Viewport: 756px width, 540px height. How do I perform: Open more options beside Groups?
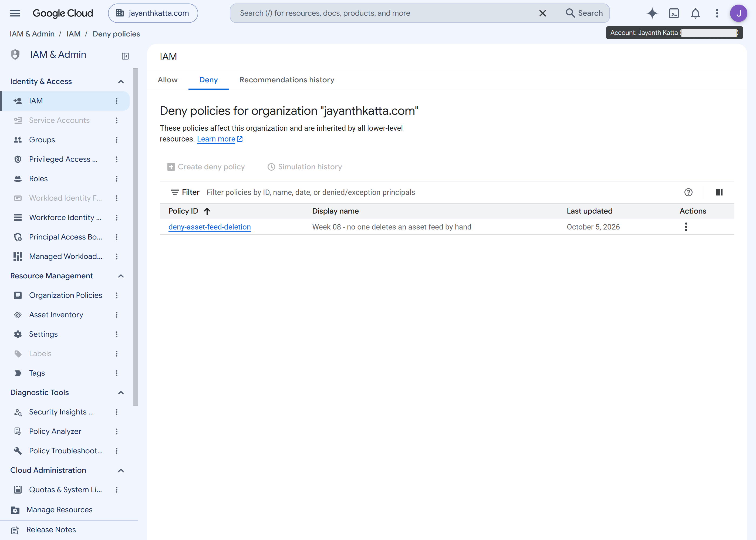point(117,140)
